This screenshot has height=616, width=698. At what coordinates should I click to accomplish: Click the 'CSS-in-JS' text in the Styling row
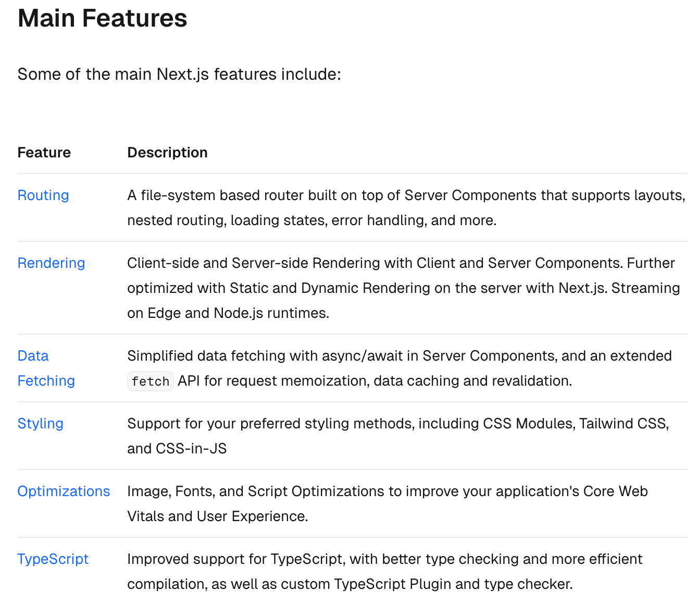point(191,449)
